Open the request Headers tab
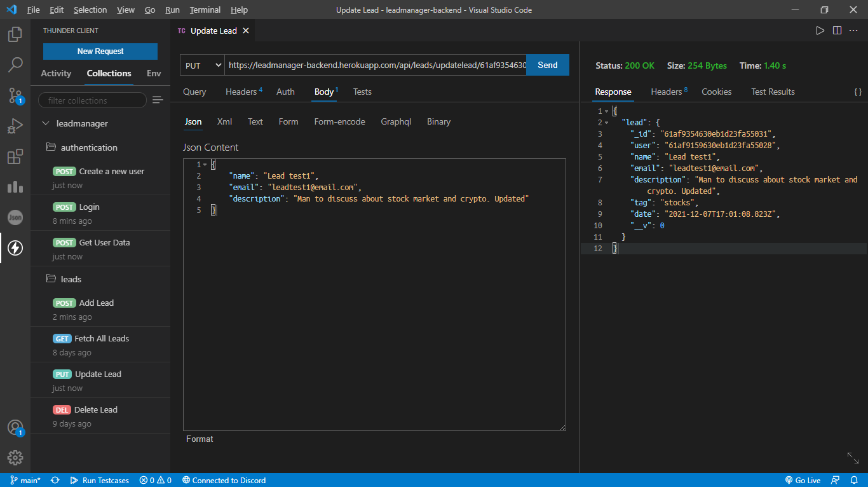 point(244,92)
